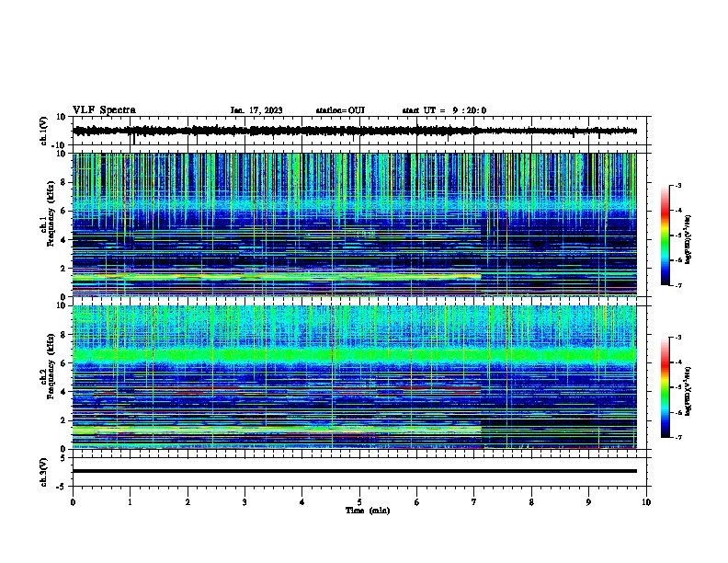The height and width of the screenshot is (563, 728).
Task: Click the log(PSD) label beside upper color bar
Action: [688, 239]
